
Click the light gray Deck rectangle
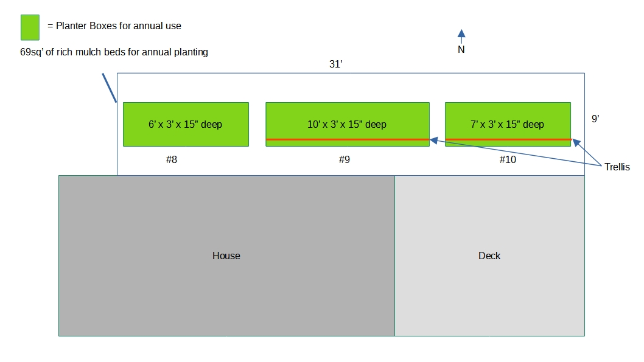489,256
